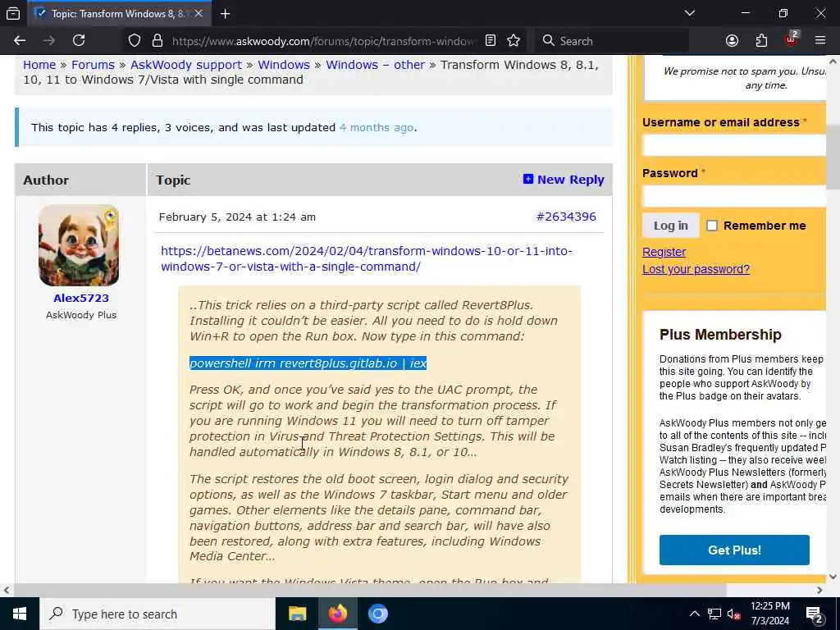Open AskWoody support breadcrumb

[186, 65]
